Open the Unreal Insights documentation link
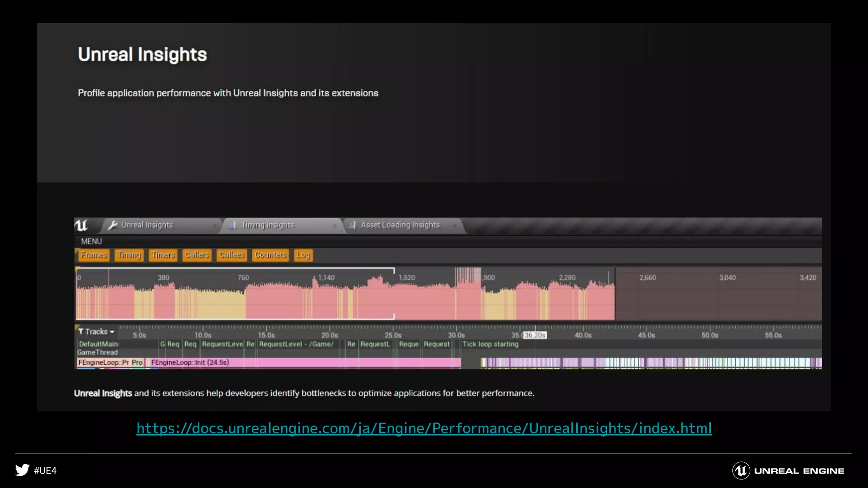 coord(424,428)
